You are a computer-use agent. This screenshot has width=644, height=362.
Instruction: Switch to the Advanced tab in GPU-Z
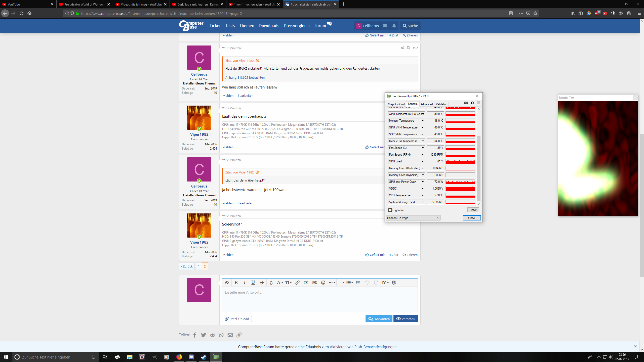pos(426,104)
